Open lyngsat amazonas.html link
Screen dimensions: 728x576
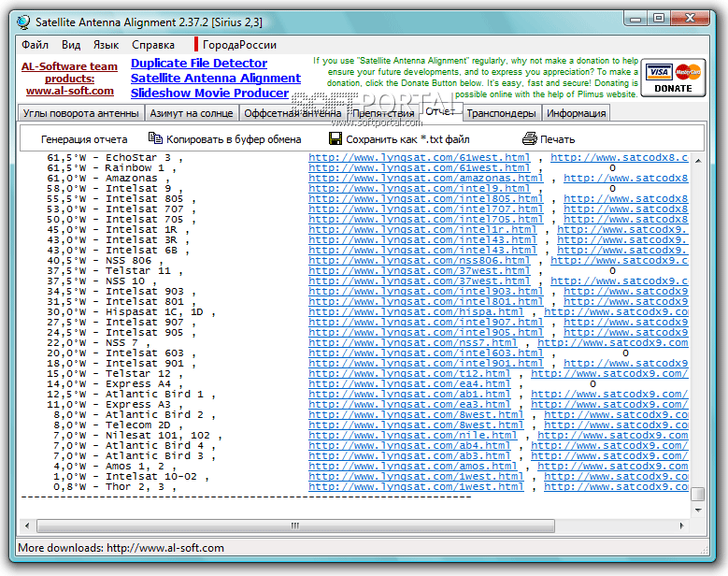point(426,178)
